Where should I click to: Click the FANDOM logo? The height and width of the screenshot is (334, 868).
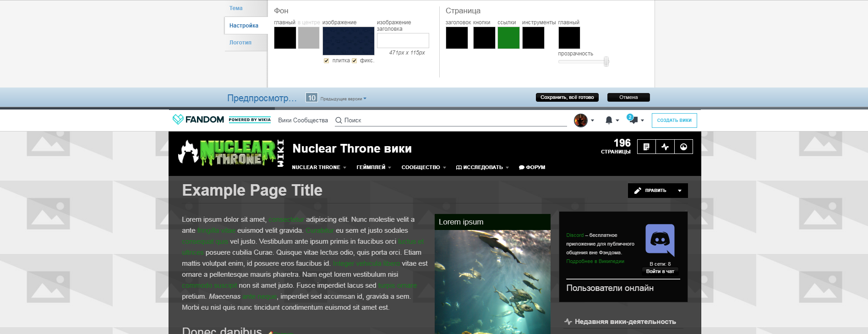pos(198,120)
